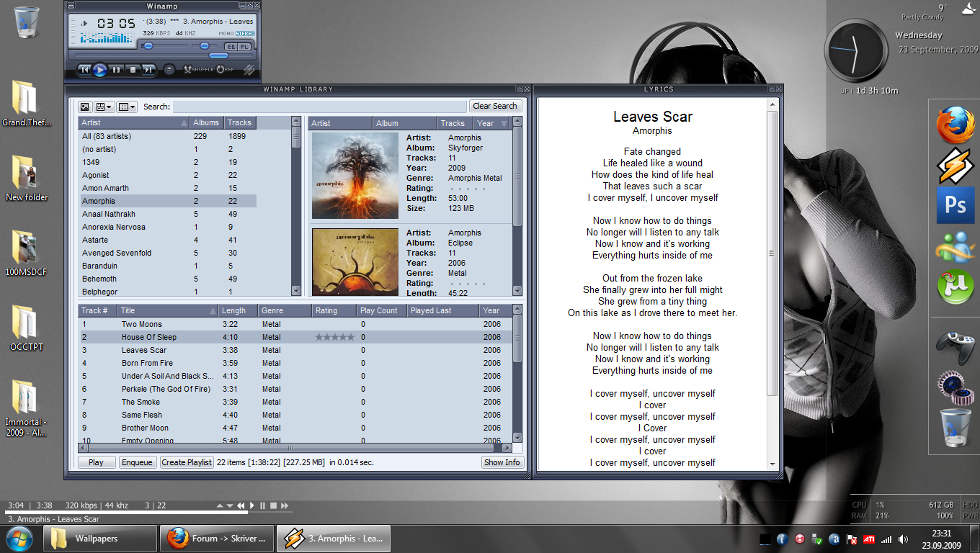980x553 pixels.
Task: Click the Play button at library bottom
Action: pyautogui.click(x=96, y=462)
